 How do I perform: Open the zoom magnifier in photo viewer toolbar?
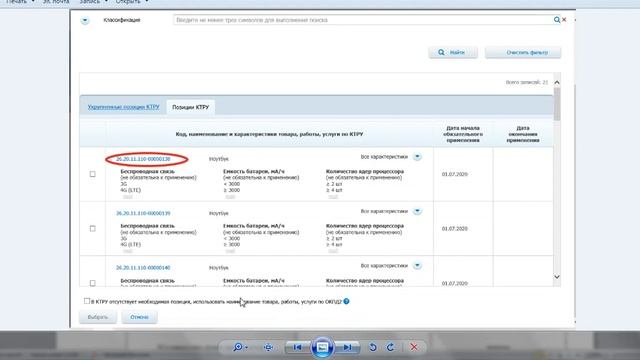pyautogui.click(x=240, y=347)
